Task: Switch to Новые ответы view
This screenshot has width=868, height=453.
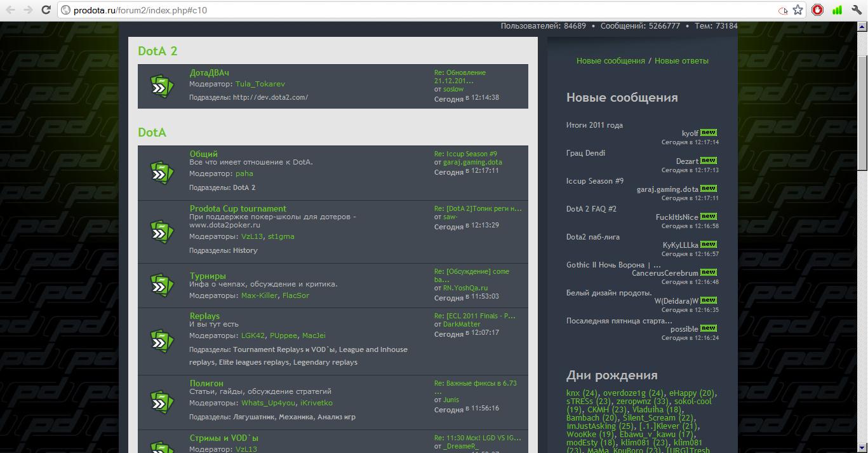Action: click(681, 61)
